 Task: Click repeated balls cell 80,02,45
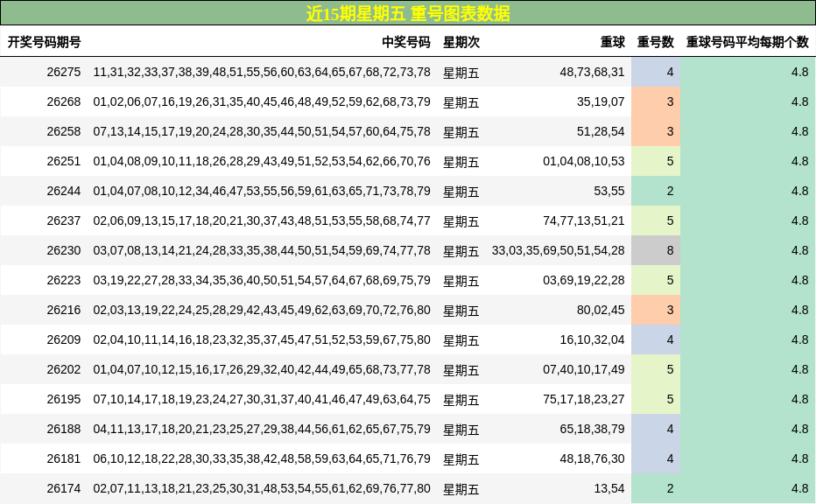pos(601,310)
